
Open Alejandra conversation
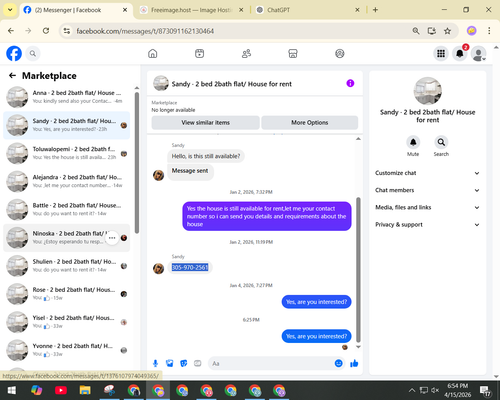67,181
